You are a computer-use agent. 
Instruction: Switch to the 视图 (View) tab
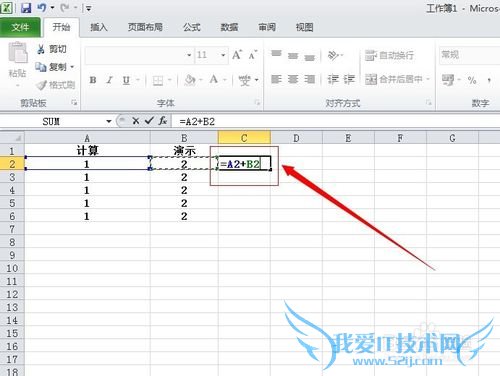click(305, 27)
